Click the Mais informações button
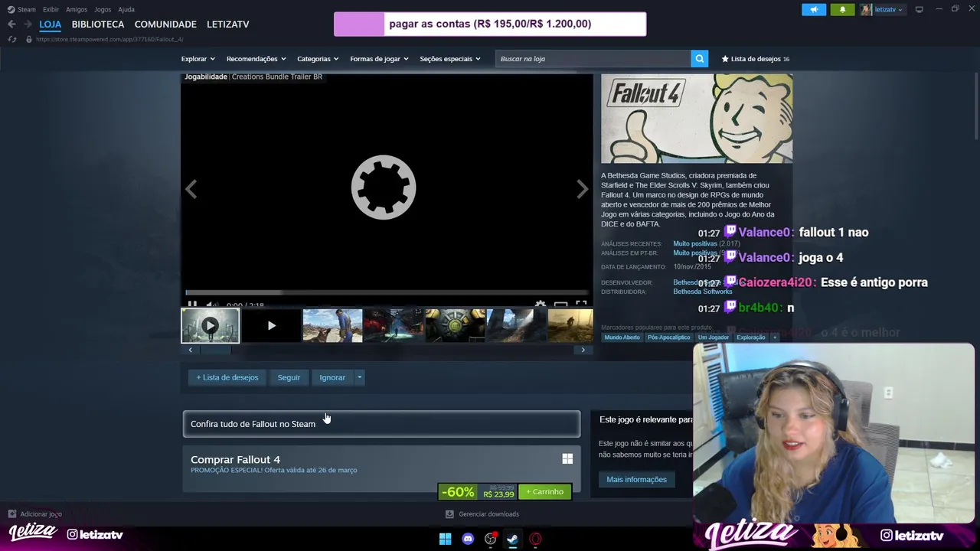 [x=636, y=479]
